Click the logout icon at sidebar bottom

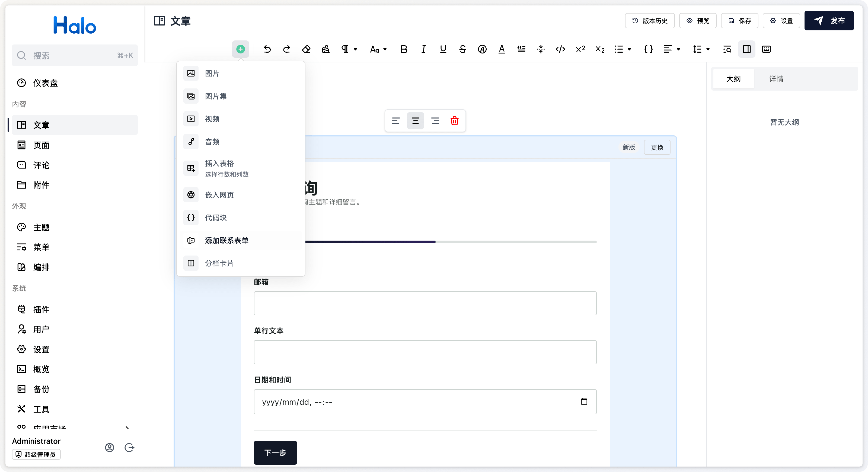tap(129, 447)
